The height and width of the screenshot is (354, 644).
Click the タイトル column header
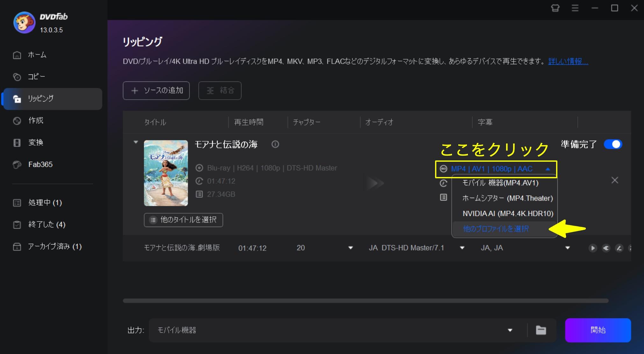coord(155,122)
